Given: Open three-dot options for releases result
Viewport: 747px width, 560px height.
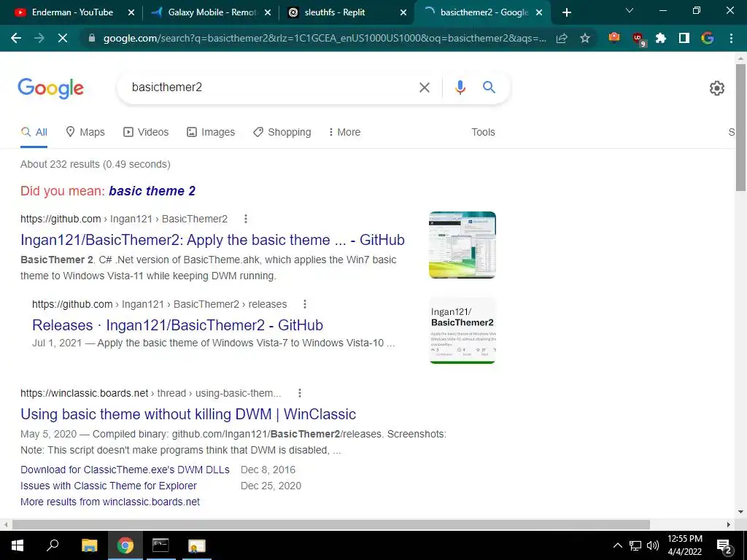Looking at the screenshot, I should click(305, 304).
